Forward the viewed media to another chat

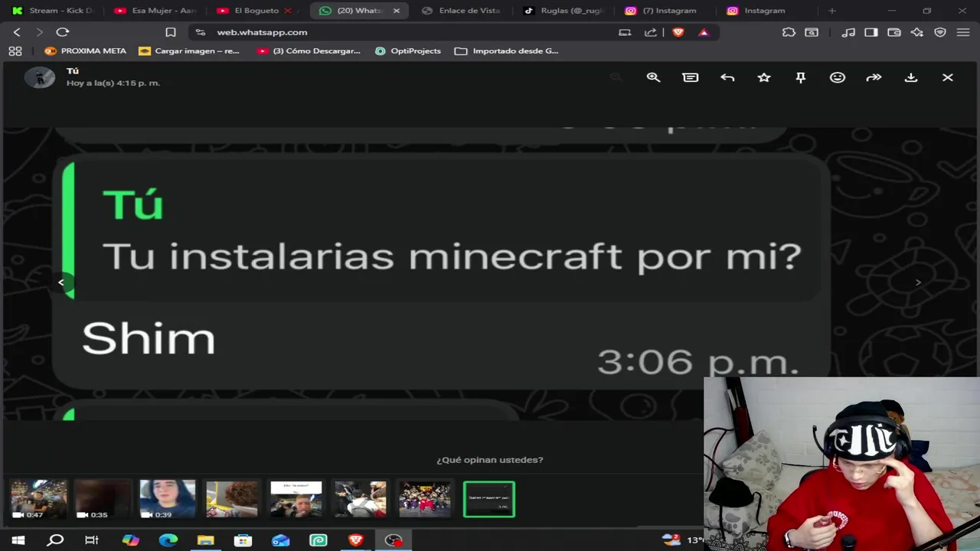tap(874, 77)
